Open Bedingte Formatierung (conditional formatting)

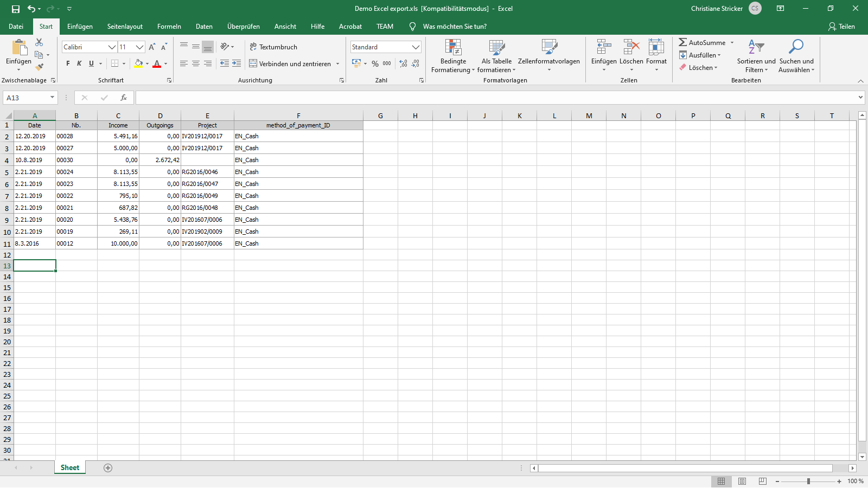tap(453, 56)
